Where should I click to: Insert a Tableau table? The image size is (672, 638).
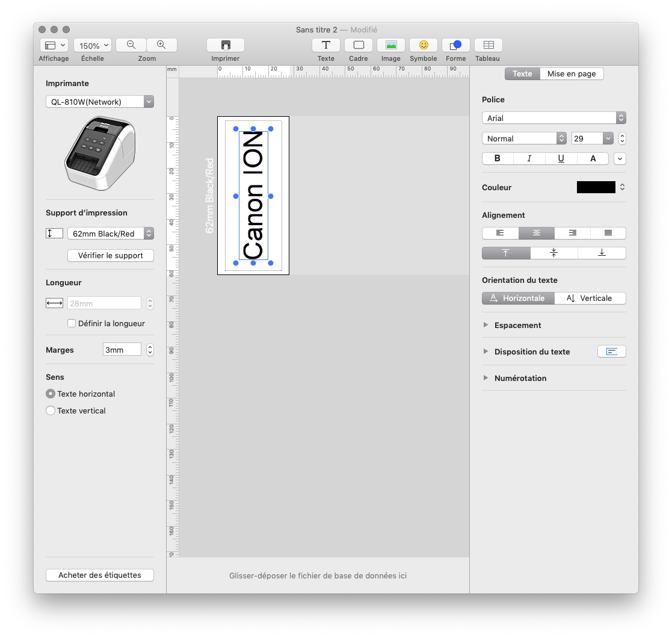pos(489,45)
